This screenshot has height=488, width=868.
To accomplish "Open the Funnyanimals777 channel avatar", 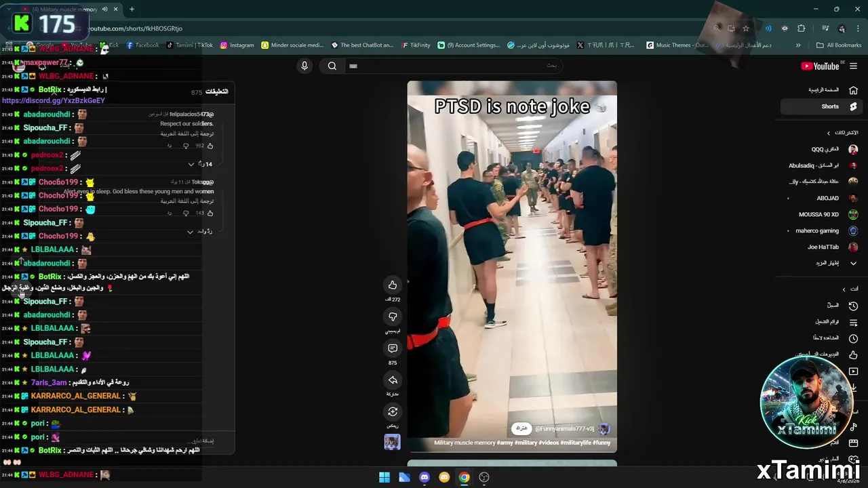I will coord(604,428).
